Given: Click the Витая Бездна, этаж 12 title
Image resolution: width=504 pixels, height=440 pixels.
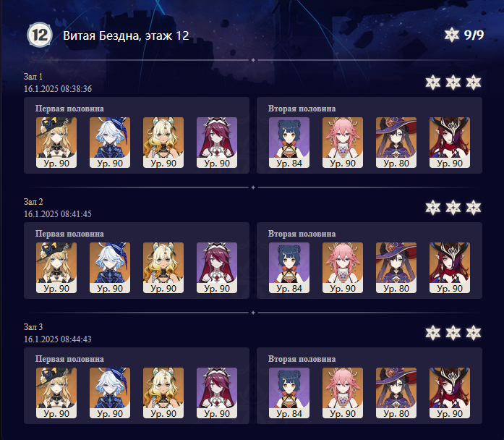Looking at the screenshot, I should (x=126, y=35).
